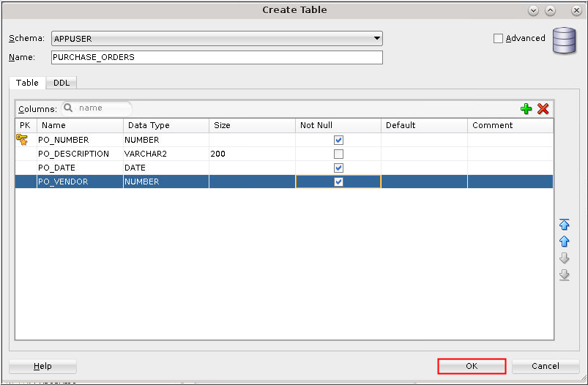The height and width of the screenshot is (385, 588).
Task: Click DATE data type cell
Action: (x=165, y=168)
